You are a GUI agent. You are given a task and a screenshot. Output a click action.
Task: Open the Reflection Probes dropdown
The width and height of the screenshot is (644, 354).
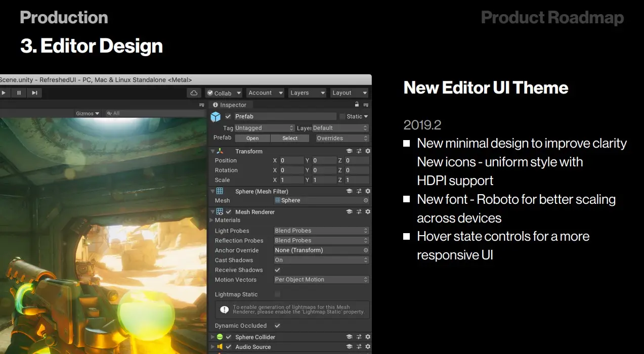[321, 240]
